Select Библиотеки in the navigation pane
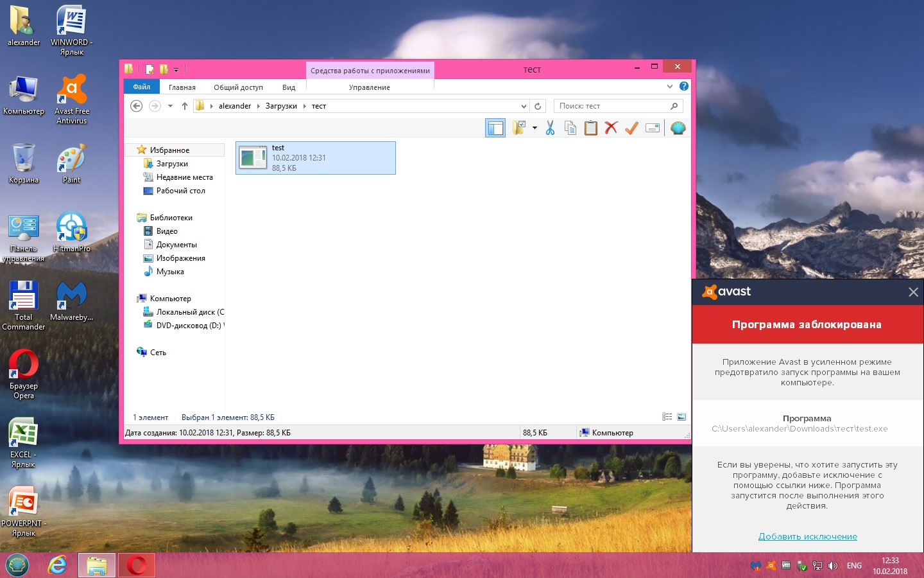Viewport: 924px width, 578px height. (171, 218)
